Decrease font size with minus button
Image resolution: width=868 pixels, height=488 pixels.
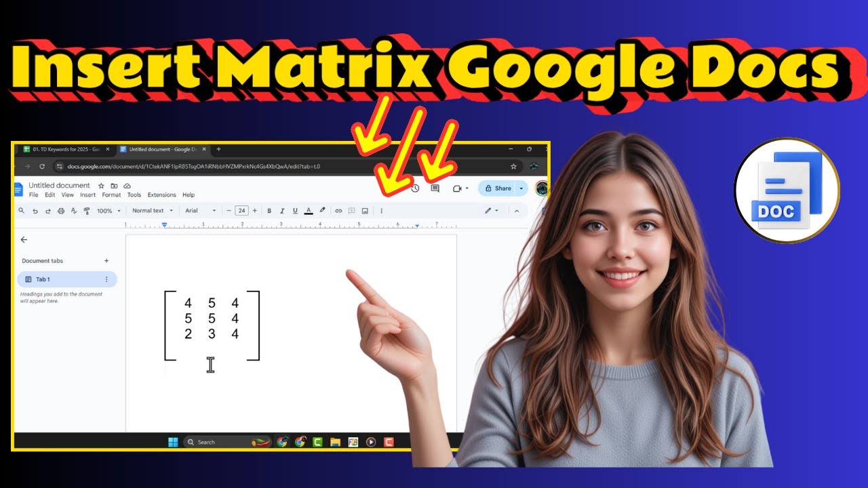(x=229, y=211)
